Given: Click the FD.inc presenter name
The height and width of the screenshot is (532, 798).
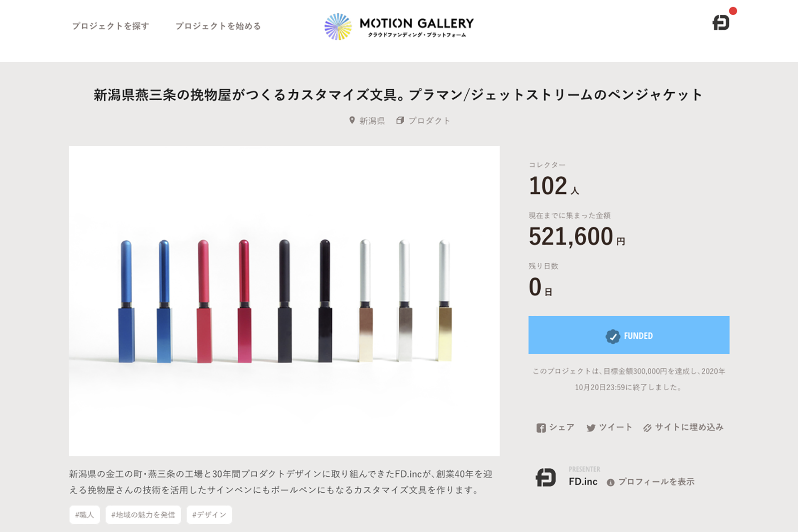Looking at the screenshot, I should 583,482.
